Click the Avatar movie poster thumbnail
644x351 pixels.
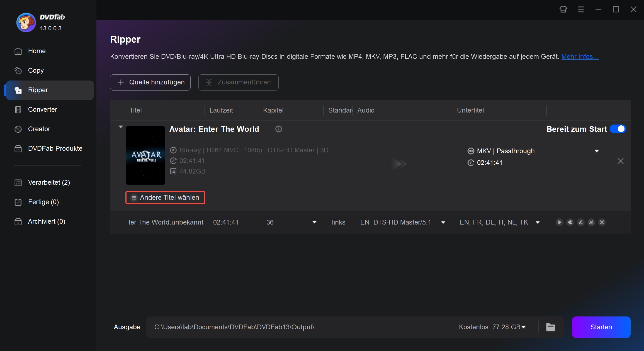(145, 155)
